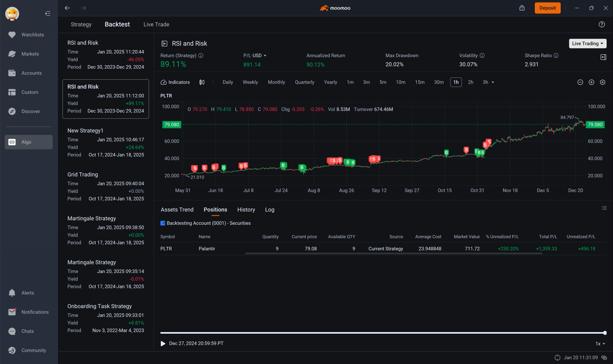Show info for Sharpe Ratio
Image resolution: width=613 pixels, height=364 pixels.
coord(556,56)
